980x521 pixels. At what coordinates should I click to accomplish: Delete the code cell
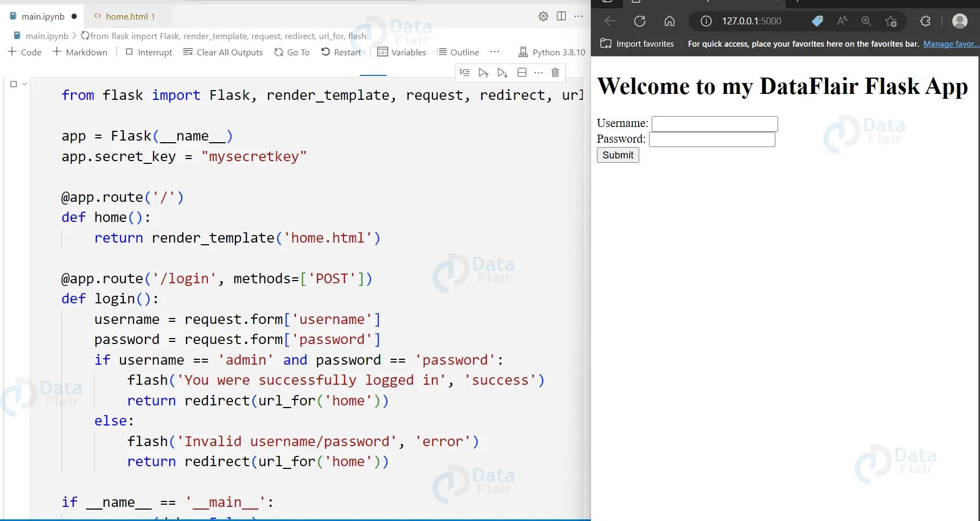pyautogui.click(x=555, y=73)
